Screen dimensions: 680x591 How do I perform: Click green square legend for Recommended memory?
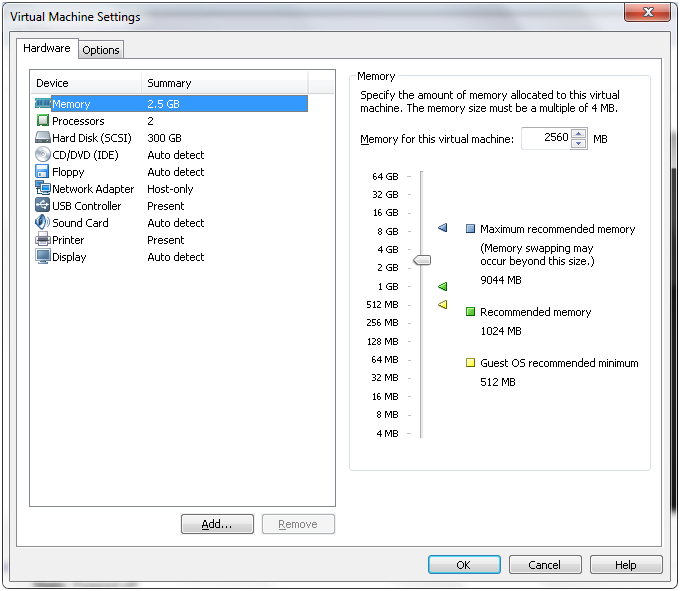tap(470, 312)
